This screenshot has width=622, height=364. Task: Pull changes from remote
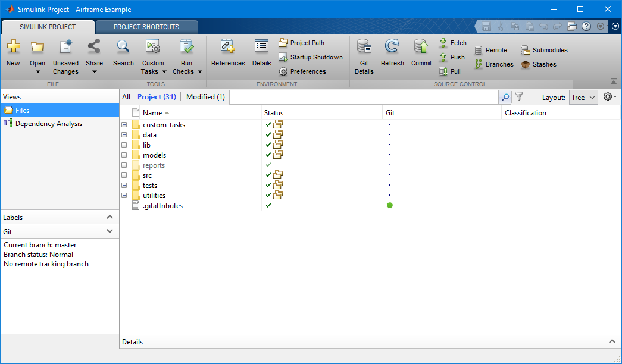click(450, 71)
